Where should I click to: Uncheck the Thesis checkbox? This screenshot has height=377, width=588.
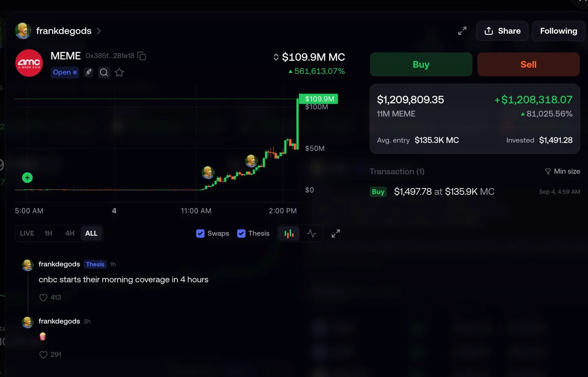(x=241, y=233)
